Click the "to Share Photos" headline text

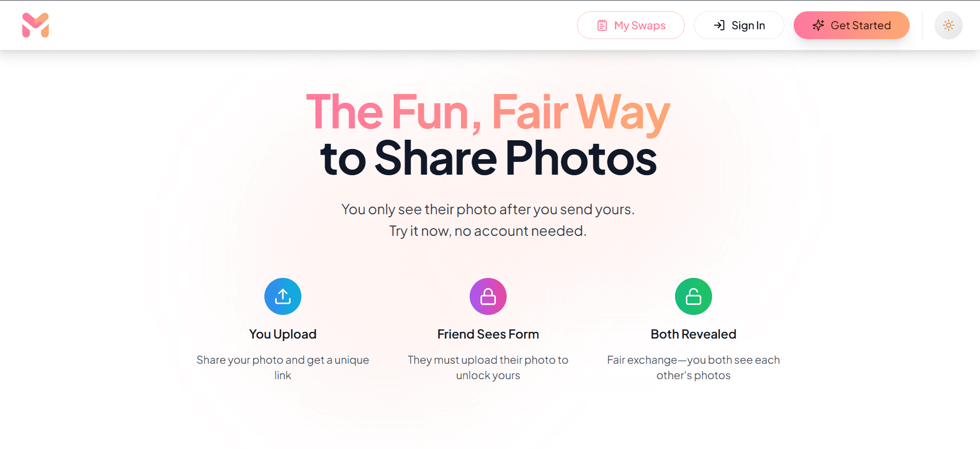click(488, 158)
